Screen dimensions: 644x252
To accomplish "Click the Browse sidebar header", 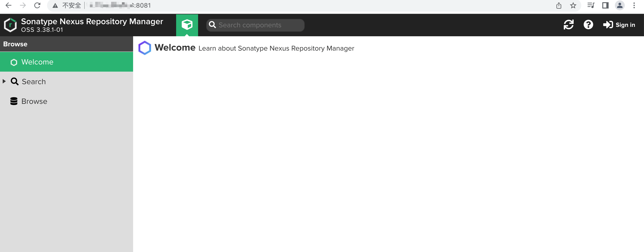I will pyautogui.click(x=67, y=44).
